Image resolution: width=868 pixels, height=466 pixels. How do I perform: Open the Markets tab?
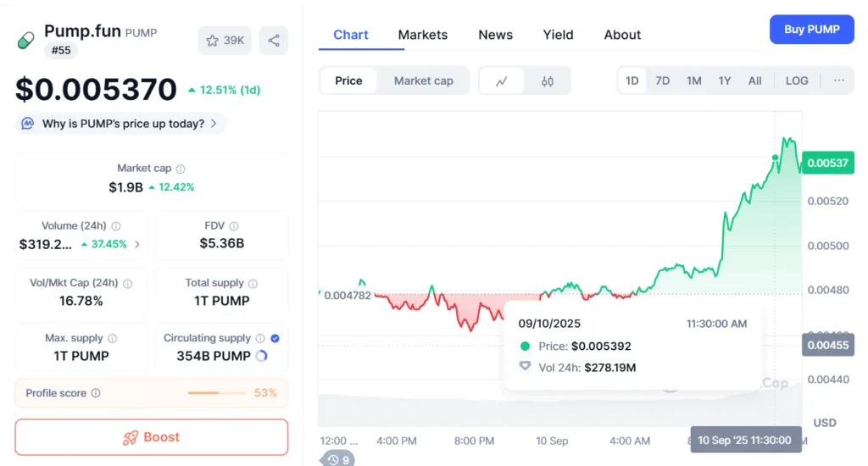click(422, 35)
